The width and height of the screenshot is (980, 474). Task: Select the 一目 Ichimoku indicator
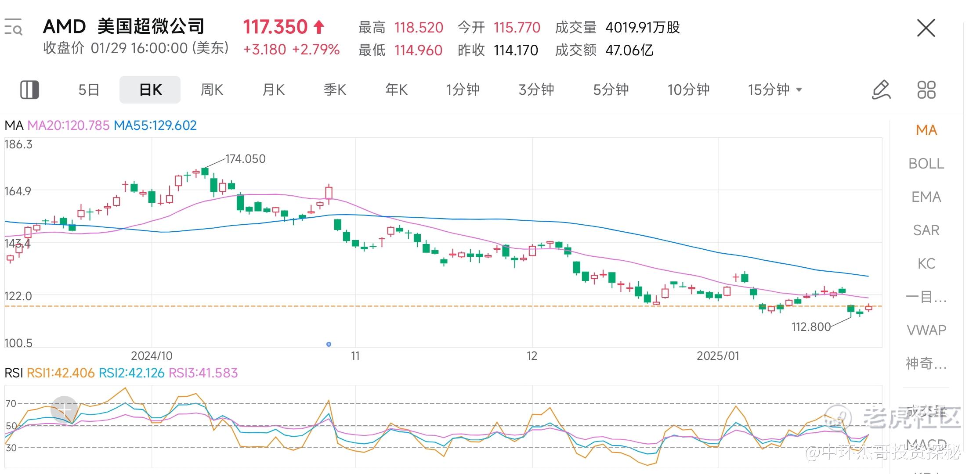coord(926,297)
